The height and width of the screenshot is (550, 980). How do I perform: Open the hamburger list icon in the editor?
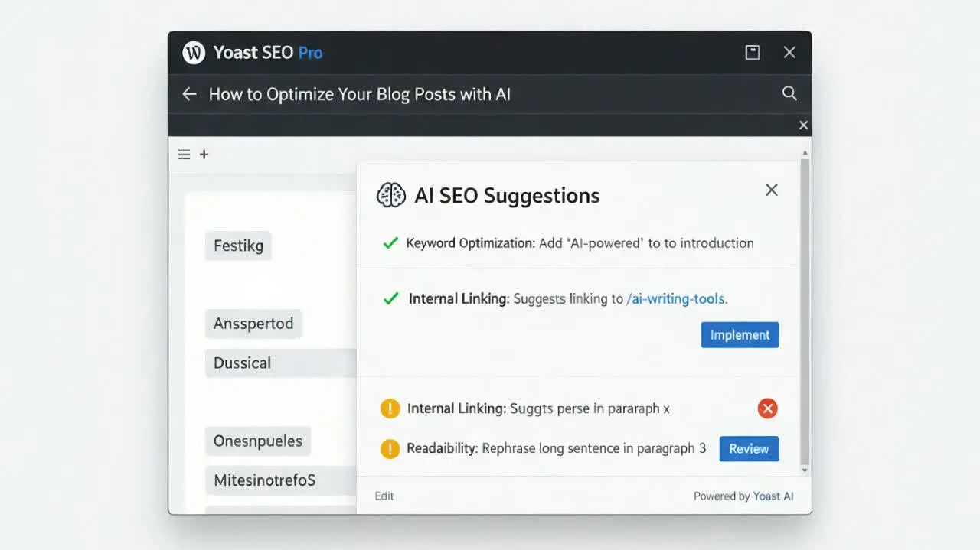(x=184, y=154)
